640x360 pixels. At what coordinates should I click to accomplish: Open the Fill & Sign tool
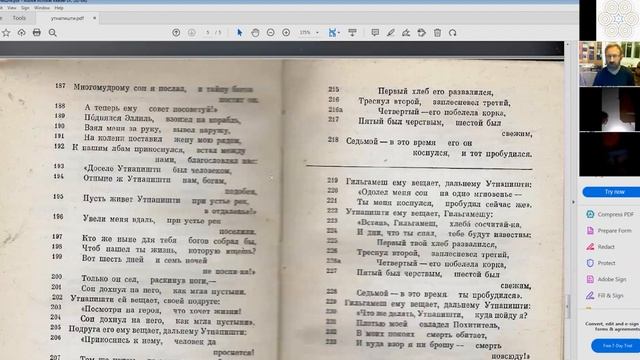click(605, 296)
